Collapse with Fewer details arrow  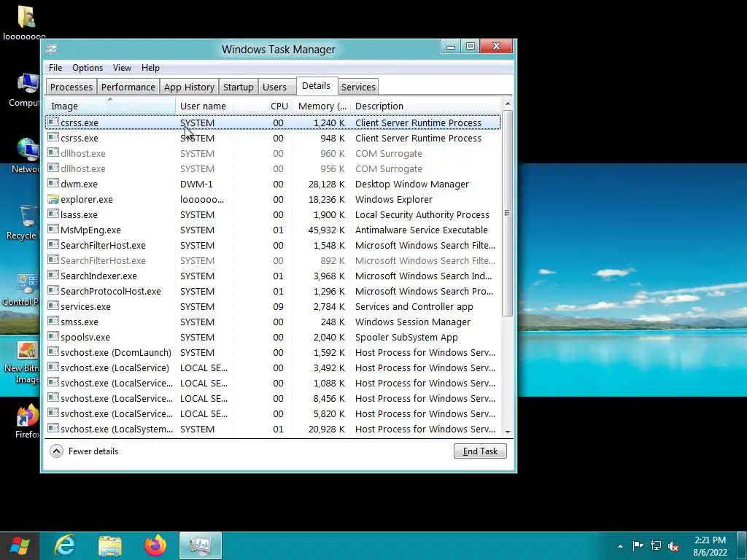[56, 451]
